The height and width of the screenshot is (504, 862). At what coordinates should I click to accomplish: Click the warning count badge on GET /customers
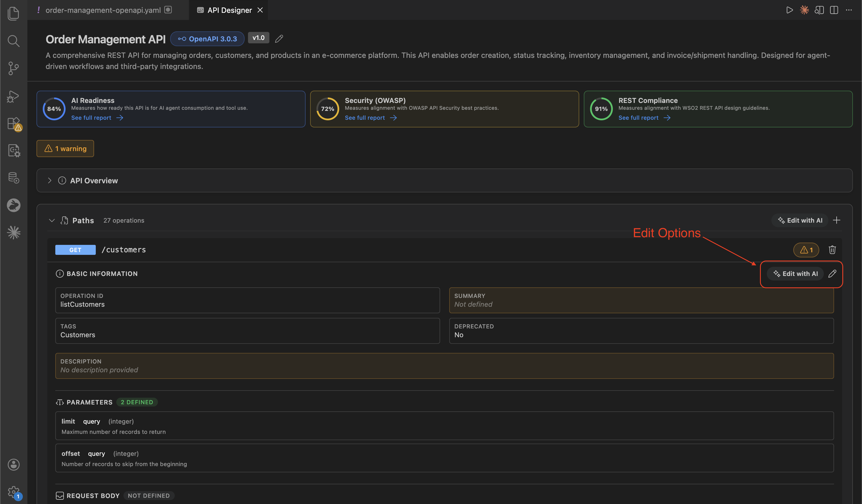click(806, 250)
